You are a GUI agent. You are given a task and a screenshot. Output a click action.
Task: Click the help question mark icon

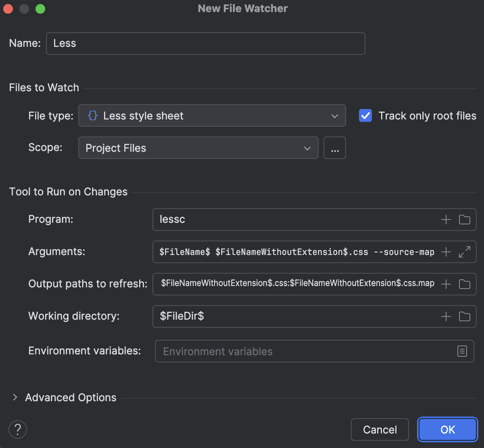coord(18,429)
